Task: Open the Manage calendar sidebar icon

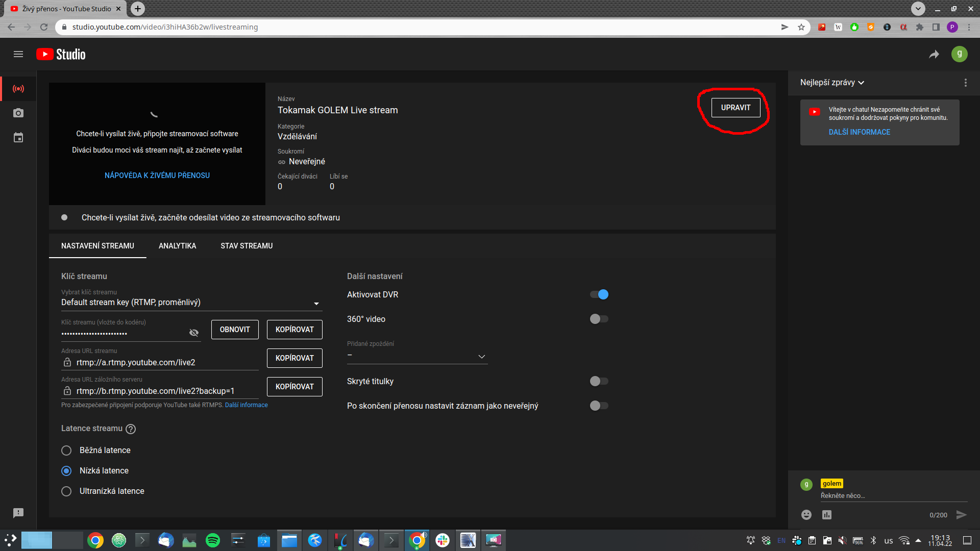Action: (18, 138)
